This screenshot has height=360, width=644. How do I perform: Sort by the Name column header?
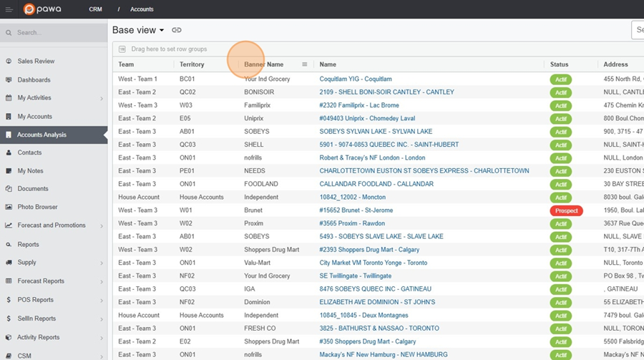(328, 64)
